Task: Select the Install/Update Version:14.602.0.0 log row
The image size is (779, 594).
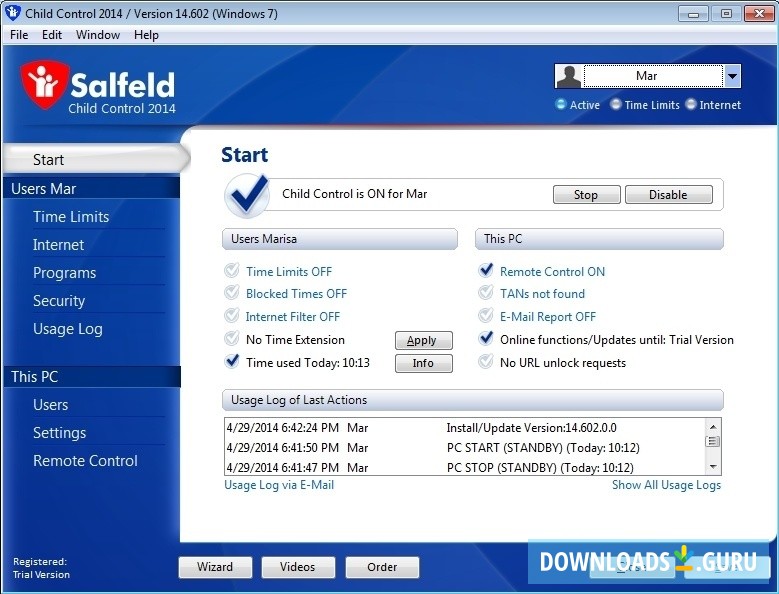Action: pyautogui.click(x=465, y=428)
